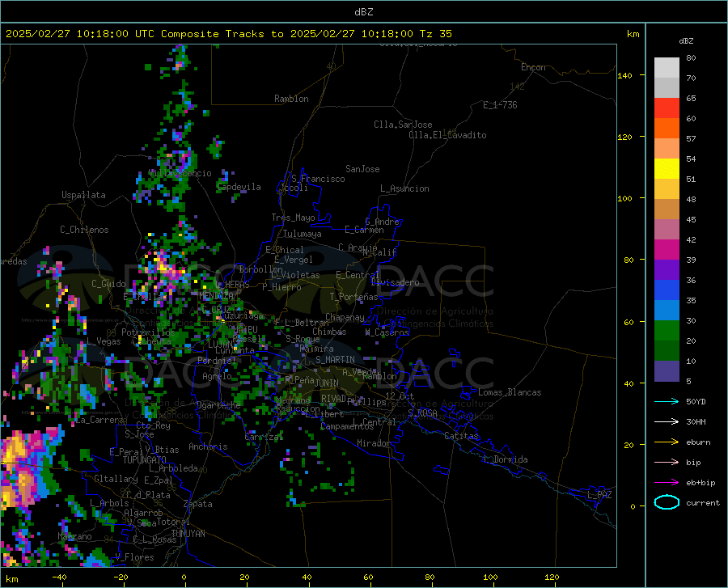Viewport: 728px width, 588px height.
Task: Click the white 30HM track arrow icon
Action: [667, 421]
